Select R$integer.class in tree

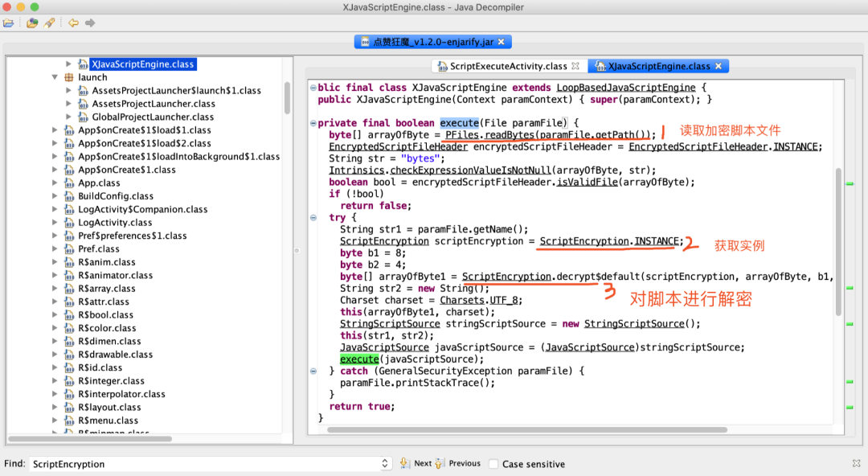(111, 381)
